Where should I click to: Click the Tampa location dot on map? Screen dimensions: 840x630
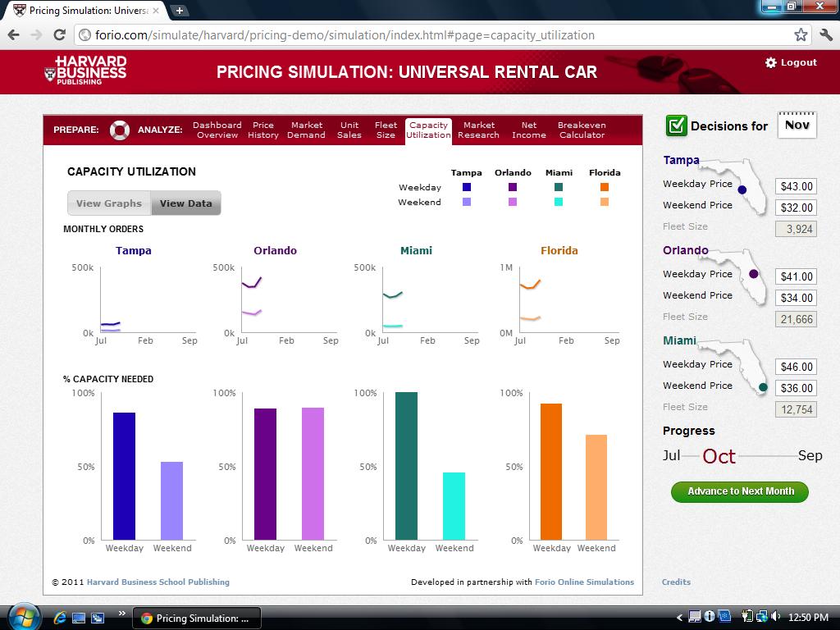[742, 189]
